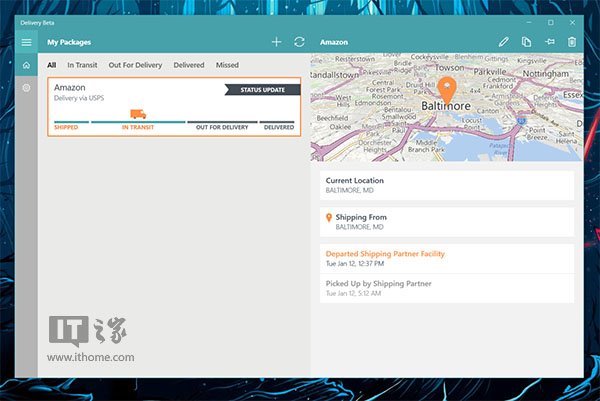Click the DELIVERED progress step
600x401 pixels.
point(279,127)
